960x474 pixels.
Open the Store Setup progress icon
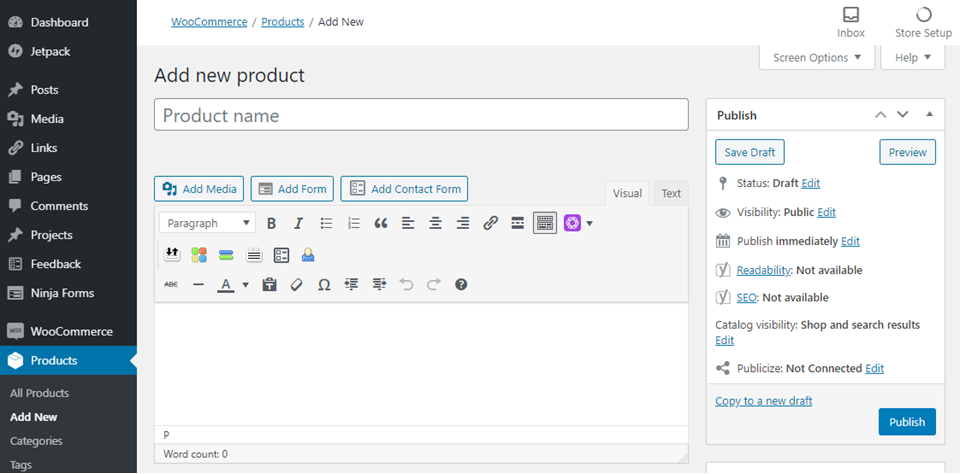[x=923, y=23]
